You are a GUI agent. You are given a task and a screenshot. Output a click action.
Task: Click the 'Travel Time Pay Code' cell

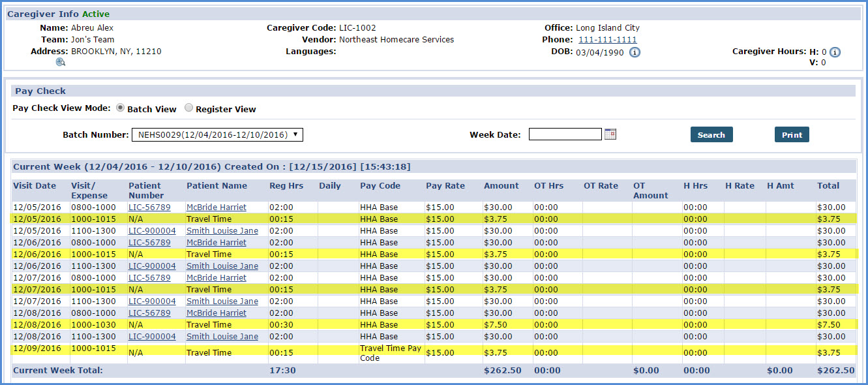point(391,353)
